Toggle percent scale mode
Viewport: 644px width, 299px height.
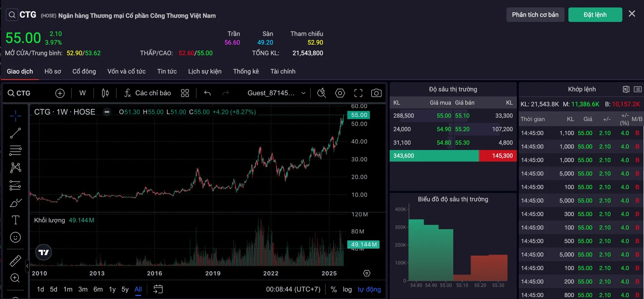tap(333, 289)
